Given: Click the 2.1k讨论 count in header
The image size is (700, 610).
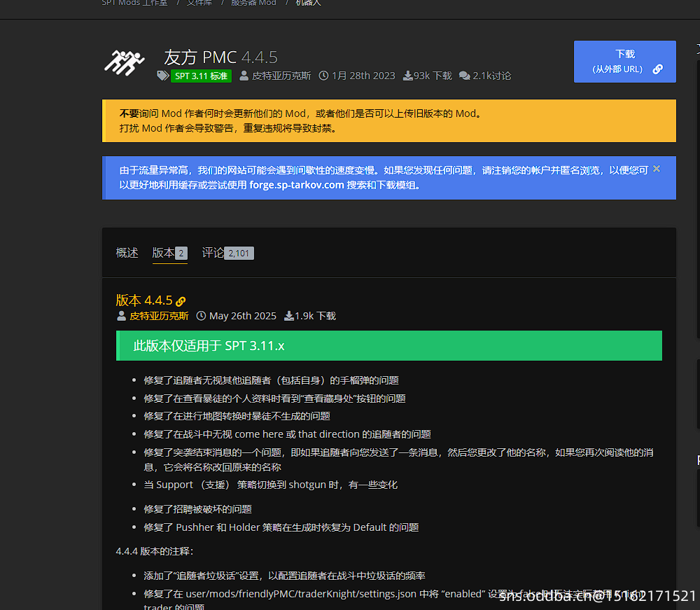Looking at the screenshot, I should (x=492, y=76).
